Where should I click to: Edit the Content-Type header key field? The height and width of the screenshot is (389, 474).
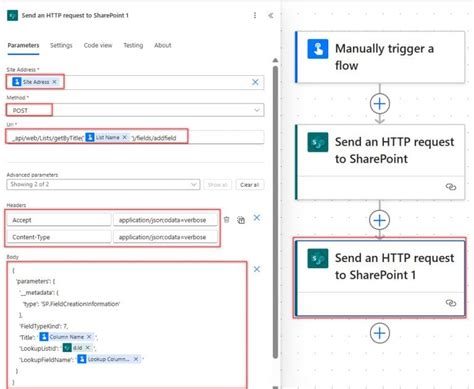[59, 237]
